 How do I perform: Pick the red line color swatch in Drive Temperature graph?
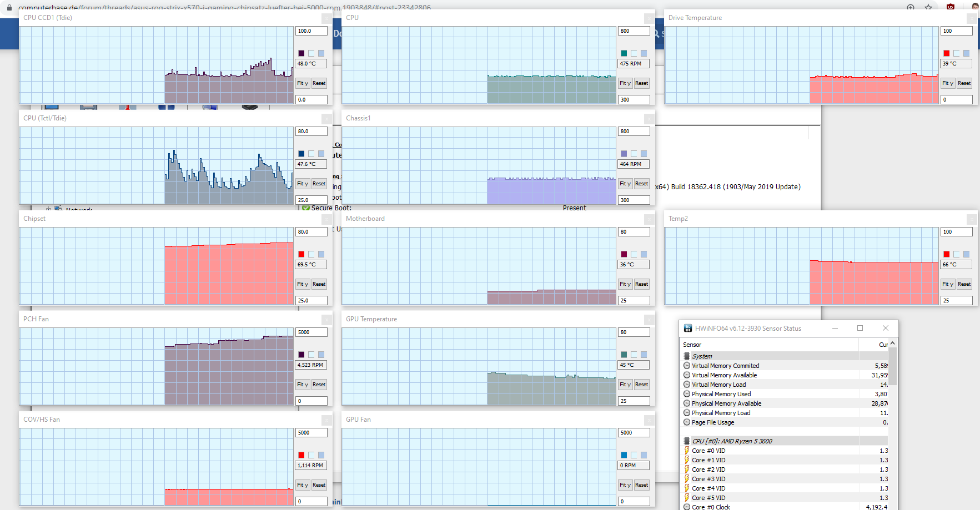[947, 53]
